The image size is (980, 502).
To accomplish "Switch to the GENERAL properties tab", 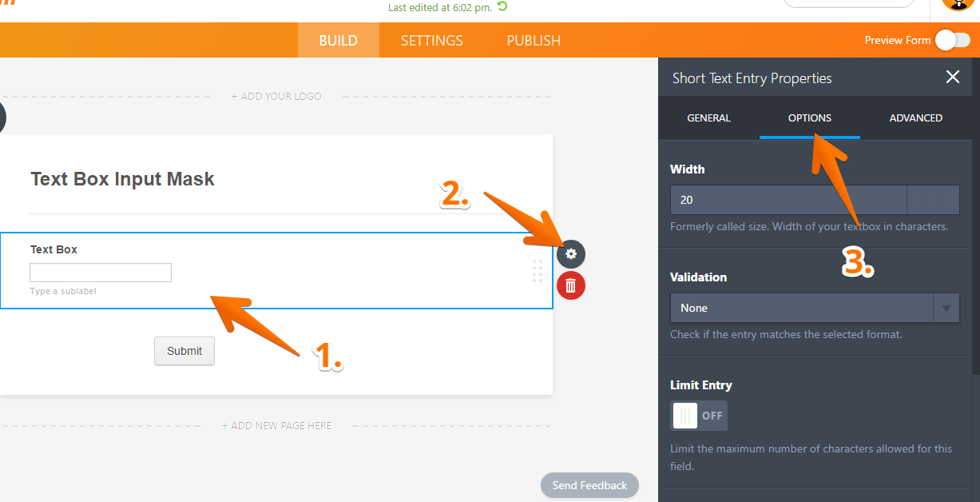I will click(x=708, y=118).
